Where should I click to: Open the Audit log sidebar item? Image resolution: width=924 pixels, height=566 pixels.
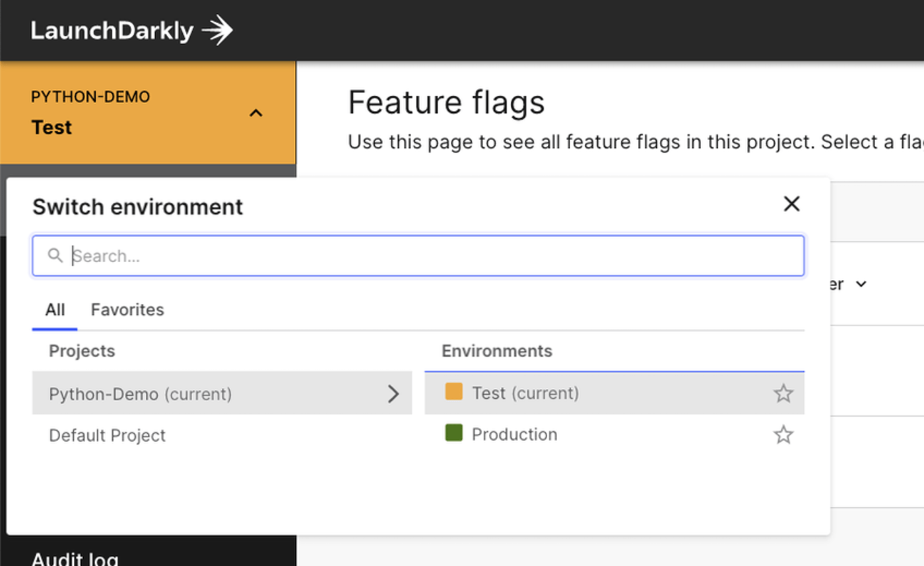(x=75, y=559)
